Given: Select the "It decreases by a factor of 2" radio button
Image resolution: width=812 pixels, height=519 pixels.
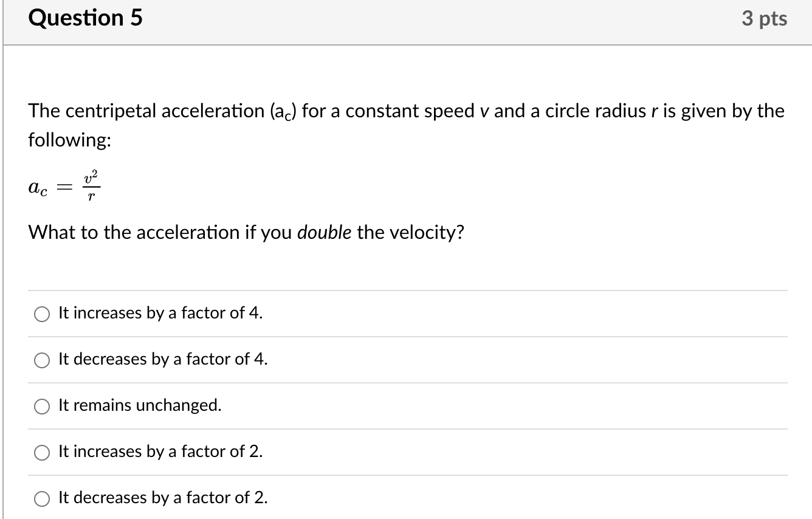Looking at the screenshot, I should pos(41,498).
